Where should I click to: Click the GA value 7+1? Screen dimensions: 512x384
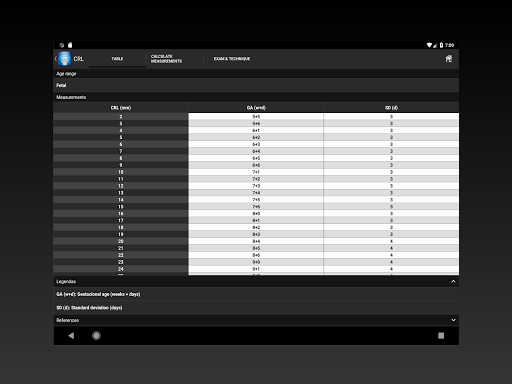coord(256,172)
